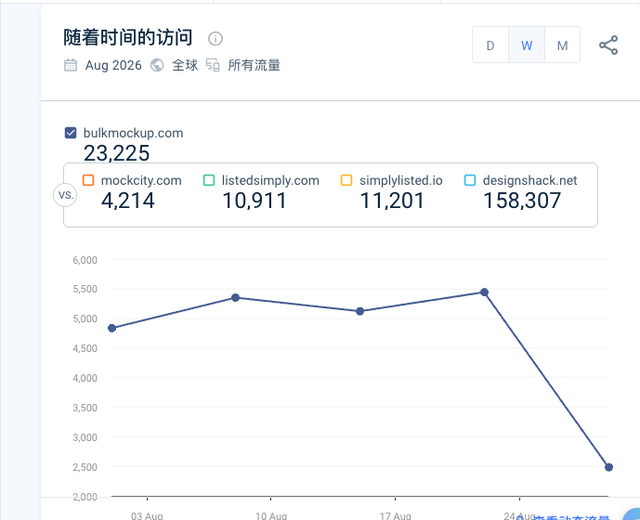Click the 17 Aug data point
The width and height of the screenshot is (640, 520).
pos(360,311)
